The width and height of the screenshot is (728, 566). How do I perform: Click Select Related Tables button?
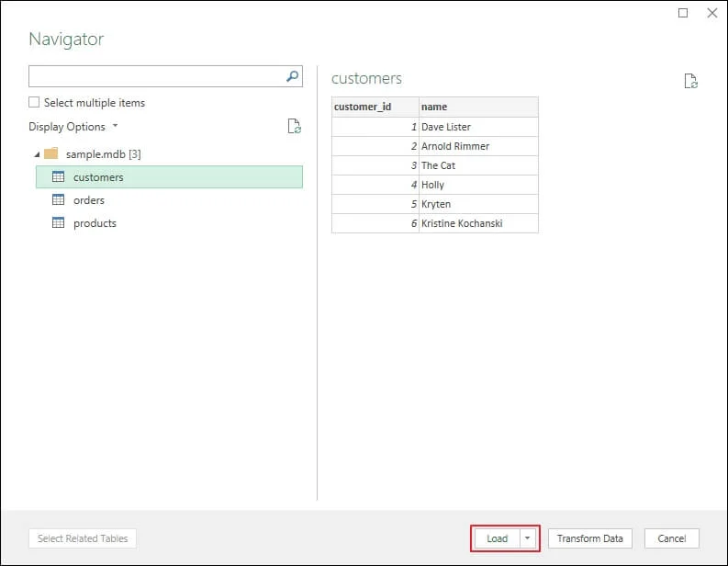tap(83, 538)
